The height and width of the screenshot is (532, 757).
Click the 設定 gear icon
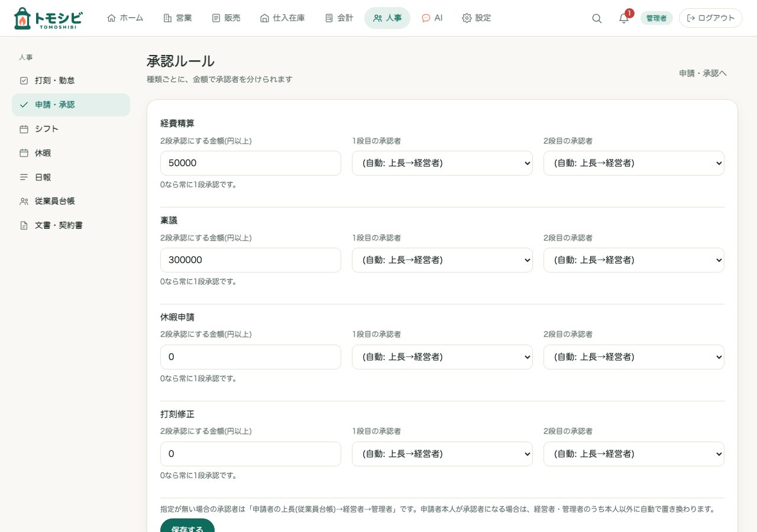point(467,18)
